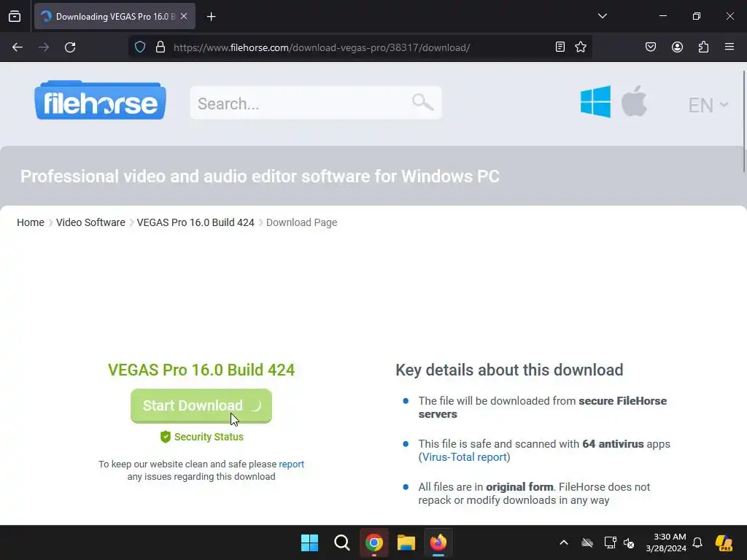The height and width of the screenshot is (560, 747).
Task: Open the clock showing 3:30 AM
Action: (x=665, y=542)
